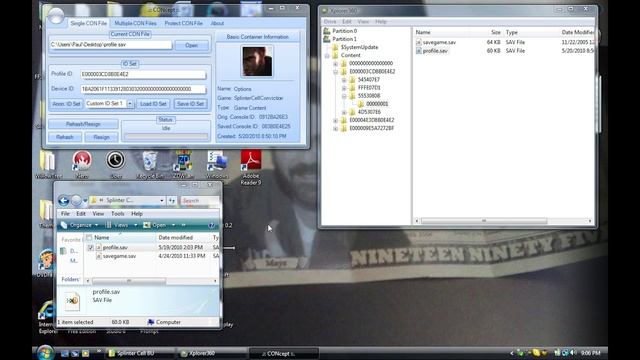
Task: Click the Save ID Set button
Action: (x=190, y=104)
